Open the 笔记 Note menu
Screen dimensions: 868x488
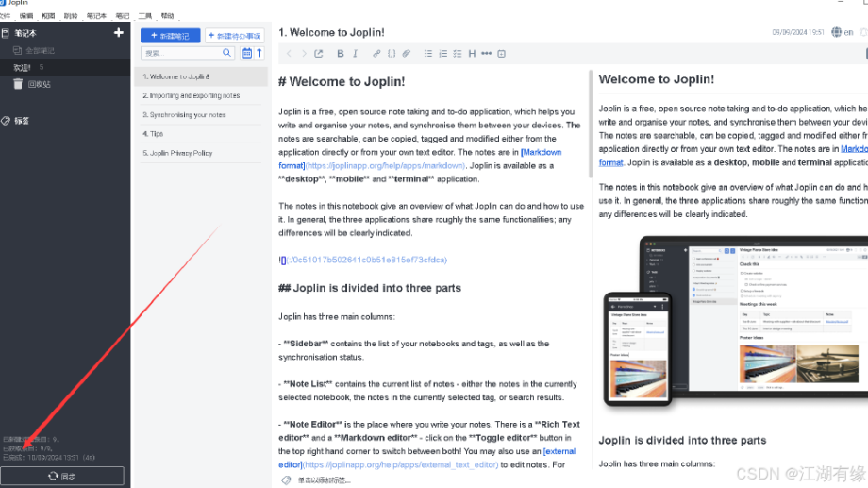[122, 16]
